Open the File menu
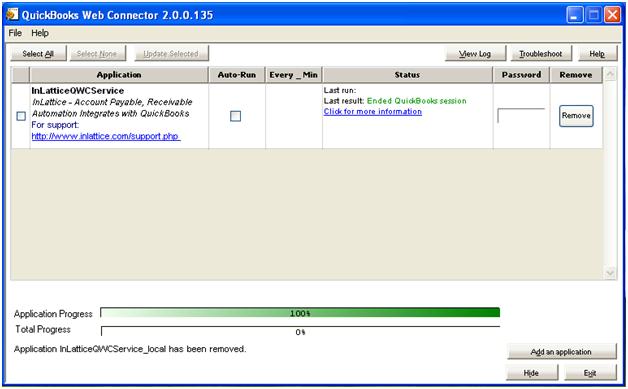 [x=15, y=33]
